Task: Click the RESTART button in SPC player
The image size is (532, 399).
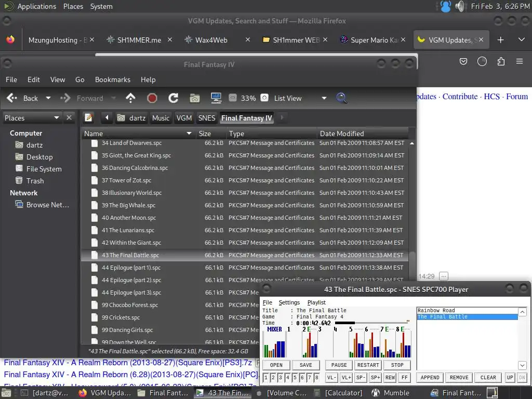Action: [x=368, y=365]
